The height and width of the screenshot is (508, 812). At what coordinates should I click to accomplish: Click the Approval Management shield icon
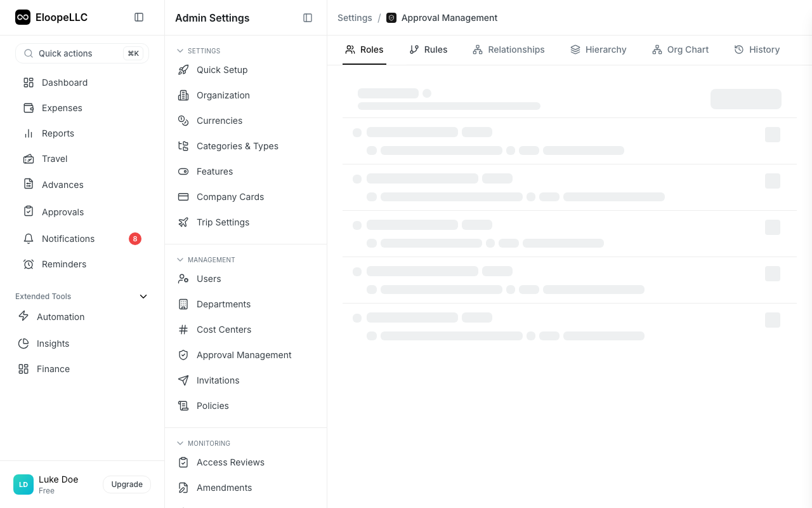click(183, 355)
